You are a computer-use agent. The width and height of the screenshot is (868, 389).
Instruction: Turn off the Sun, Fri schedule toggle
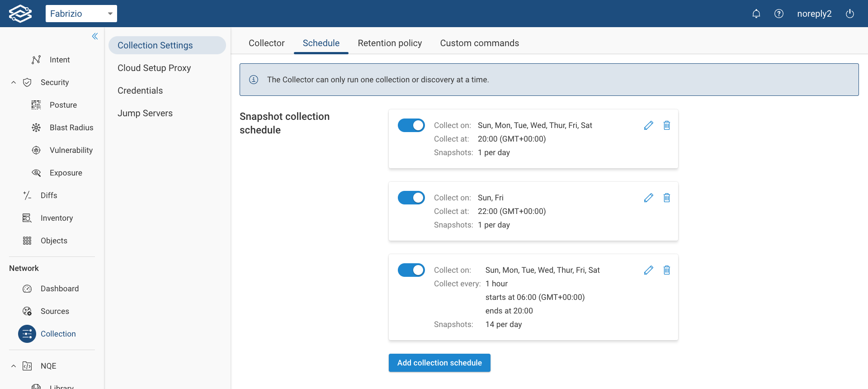tap(411, 198)
